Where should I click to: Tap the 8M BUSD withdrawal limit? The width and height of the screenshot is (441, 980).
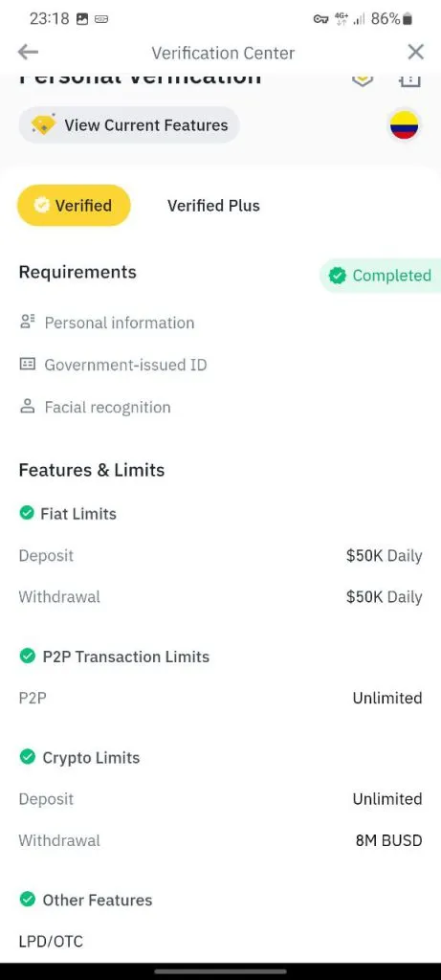[x=388, y=840]
